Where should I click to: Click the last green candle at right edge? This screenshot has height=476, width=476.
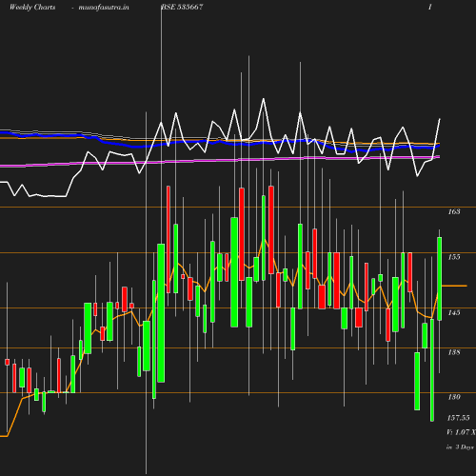[x=440, y=279]
